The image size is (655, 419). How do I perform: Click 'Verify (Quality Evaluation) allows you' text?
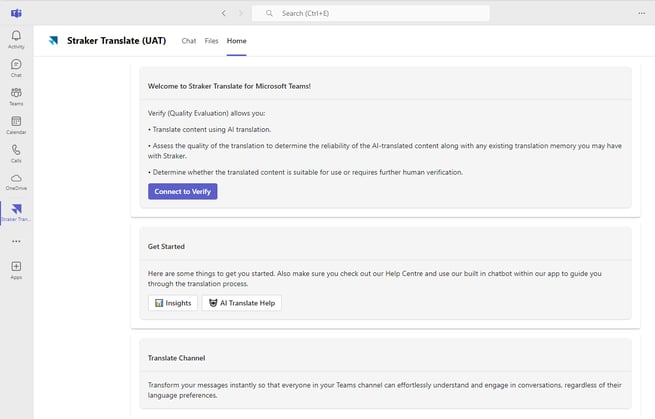206,113
